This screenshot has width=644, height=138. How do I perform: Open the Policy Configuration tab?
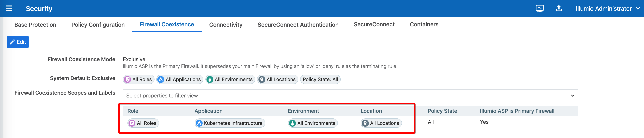(98, 25)
